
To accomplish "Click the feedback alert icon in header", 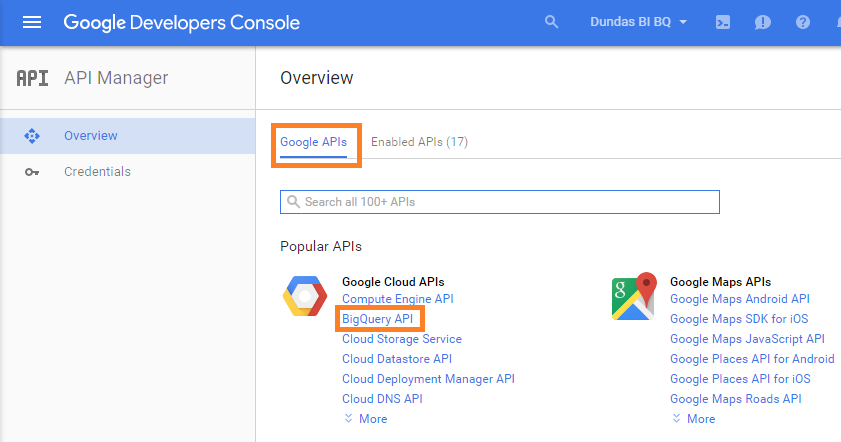I will pos(763,22).
